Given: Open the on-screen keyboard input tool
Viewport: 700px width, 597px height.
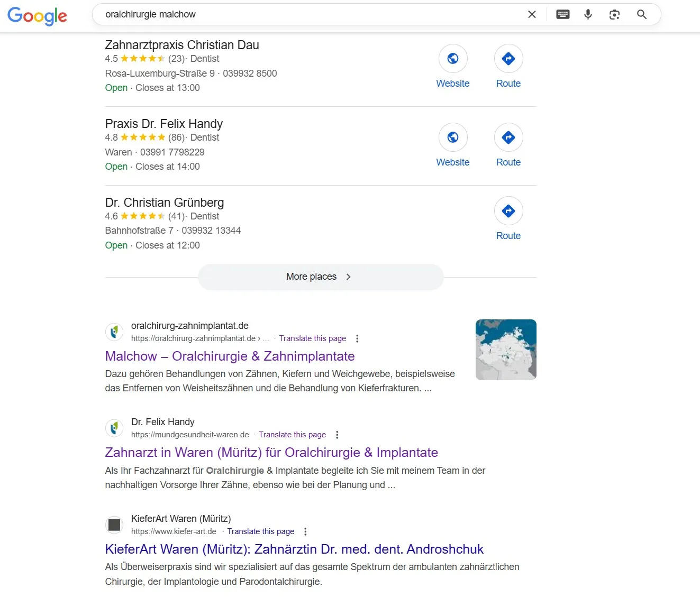Looking at the screenshot, I should [563, 14].
